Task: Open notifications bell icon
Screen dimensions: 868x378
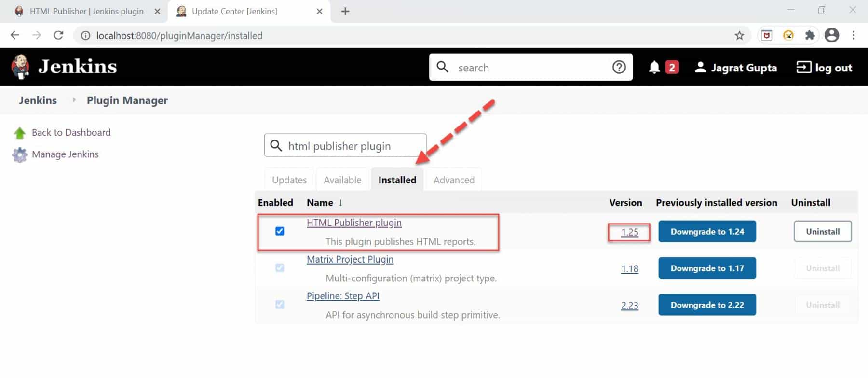Action: [654, 67]
